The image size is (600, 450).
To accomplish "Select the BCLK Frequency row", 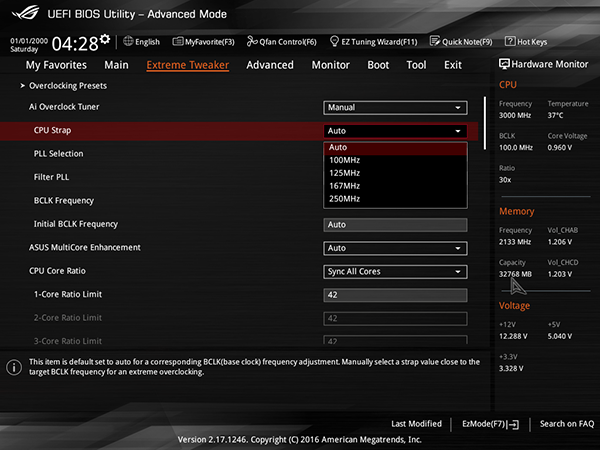I will (64, 201).
